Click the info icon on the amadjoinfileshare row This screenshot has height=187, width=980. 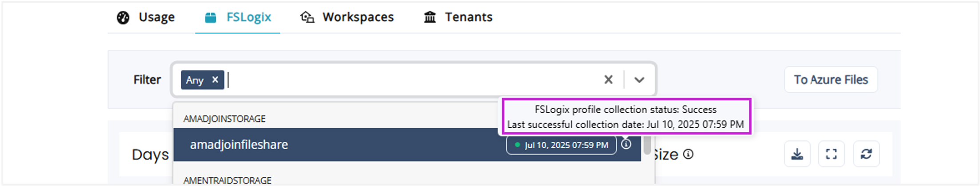626,144
